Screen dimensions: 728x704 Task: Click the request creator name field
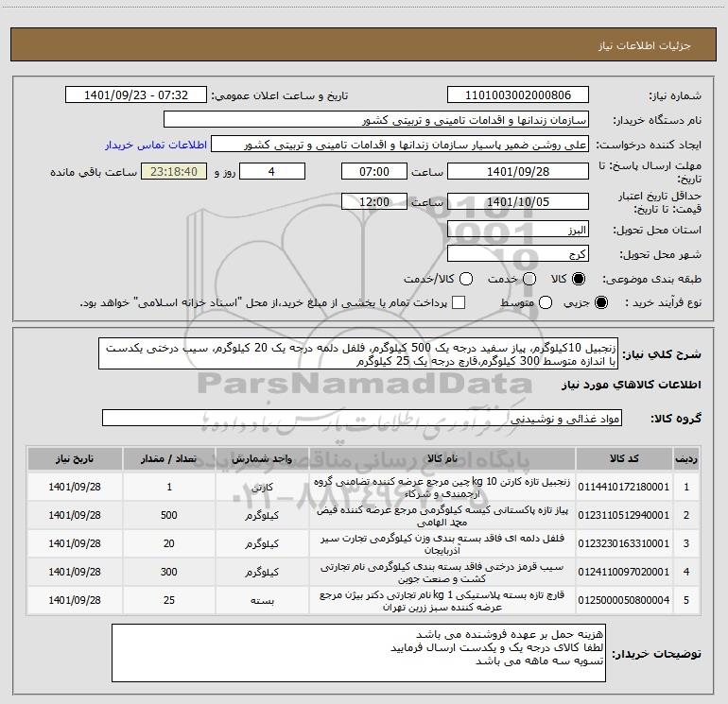(x=400, y=144)
